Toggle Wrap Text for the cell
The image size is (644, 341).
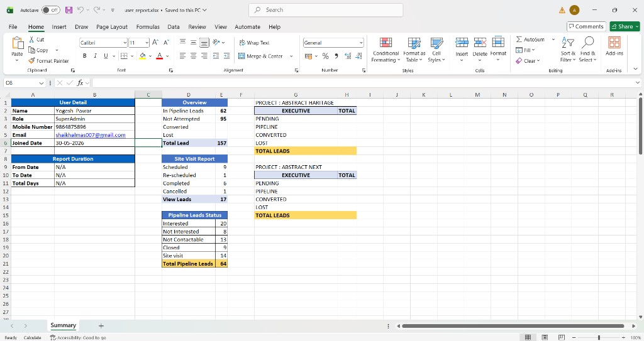[x=254, y=43]
